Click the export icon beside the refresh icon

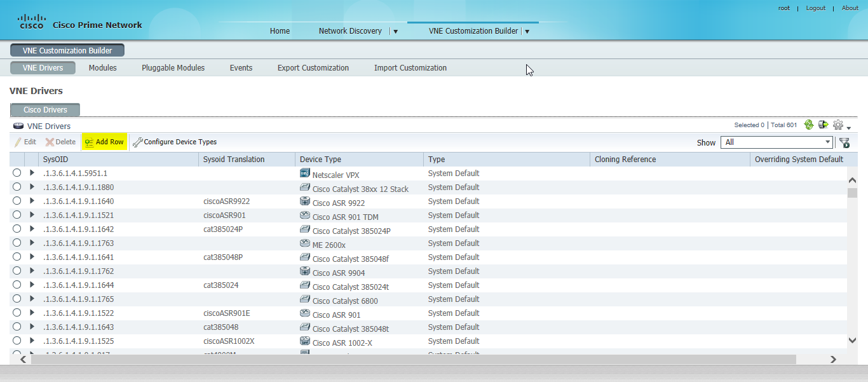pyautogui.click(x=823, y=125)
